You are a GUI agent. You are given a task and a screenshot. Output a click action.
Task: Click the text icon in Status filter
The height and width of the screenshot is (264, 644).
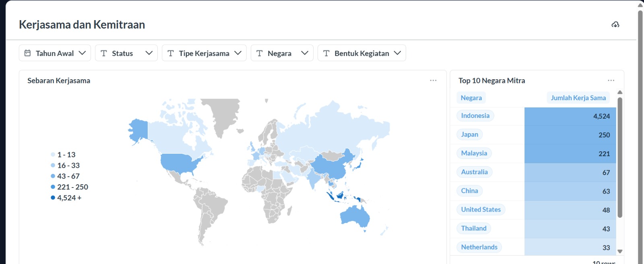(104, 53)
